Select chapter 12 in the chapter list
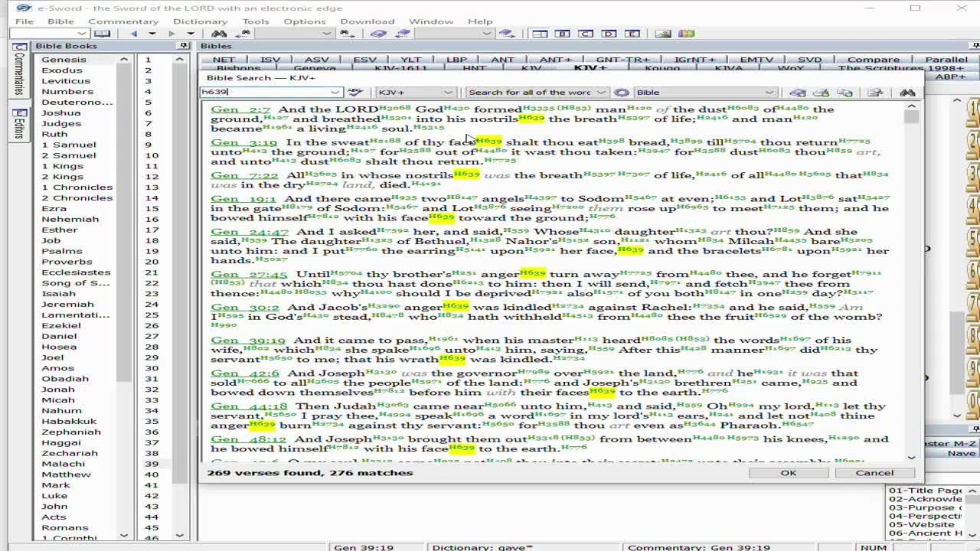Viewport: 980px width, 551px height. (152, 177)
